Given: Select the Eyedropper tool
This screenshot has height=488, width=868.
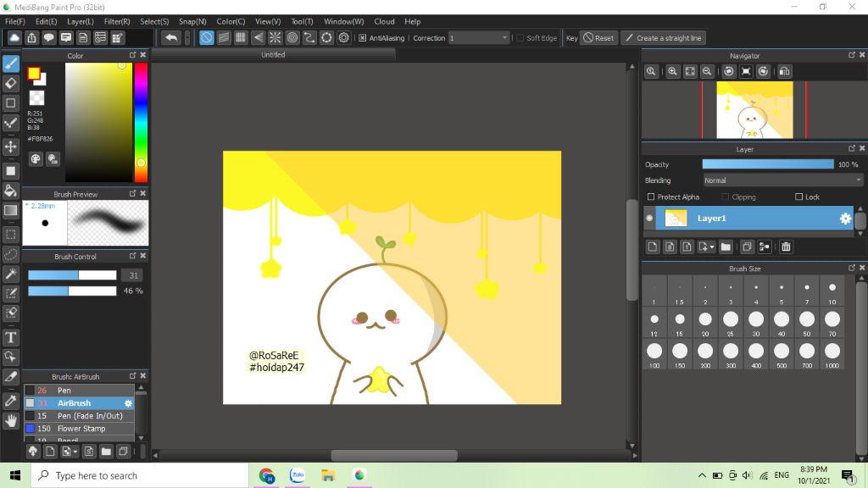Looking at the screenshot, I should coord(10,401).
